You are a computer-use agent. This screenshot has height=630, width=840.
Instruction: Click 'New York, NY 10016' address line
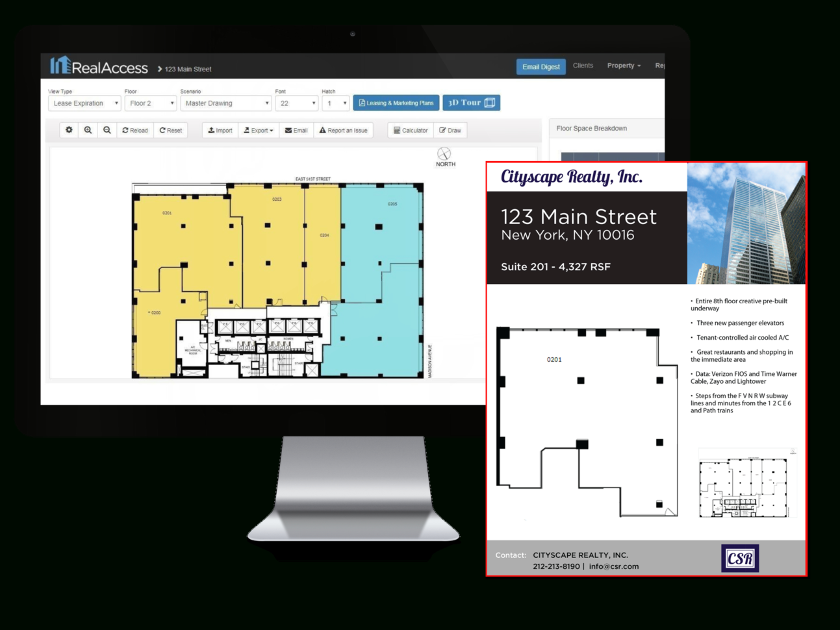pyautogui.click(x=567, y=235)
